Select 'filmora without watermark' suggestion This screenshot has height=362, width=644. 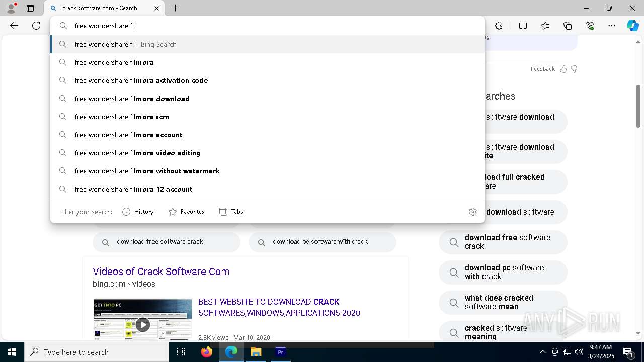267,171
